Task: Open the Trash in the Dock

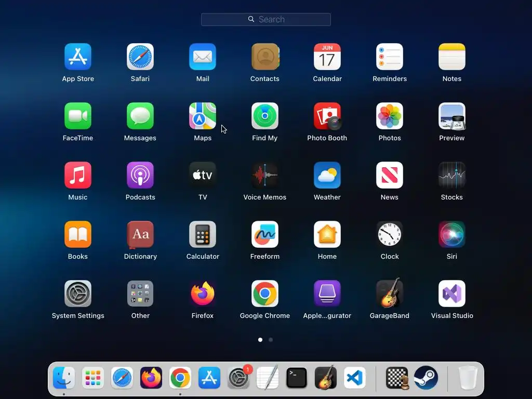Action: point(468,378)
